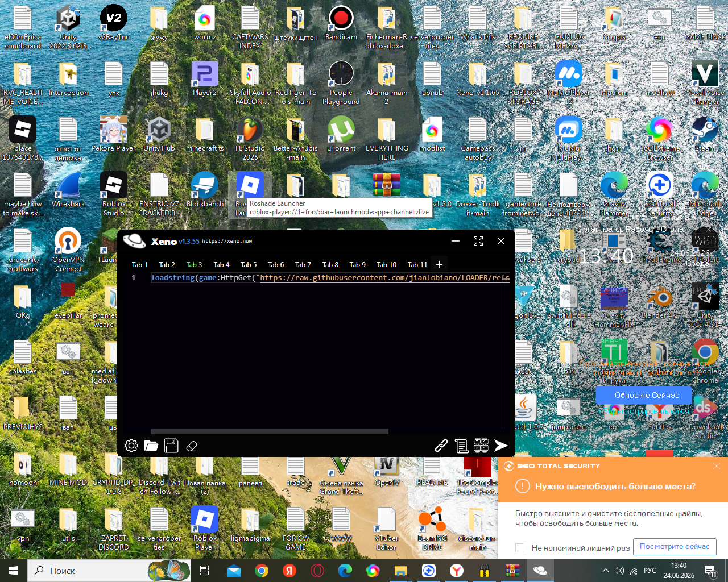Click the chain-link attach icon in Xeno
The height and width of the screenshot is (582, 728).
click(x=441, y=446)
